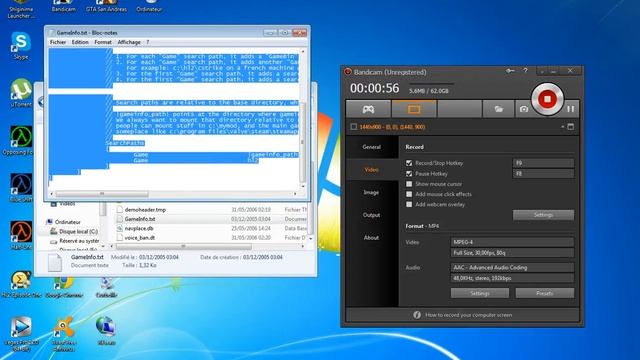Open uTorrent desktop shortcut
Screen dimensions: 640x360
(21, 93)
